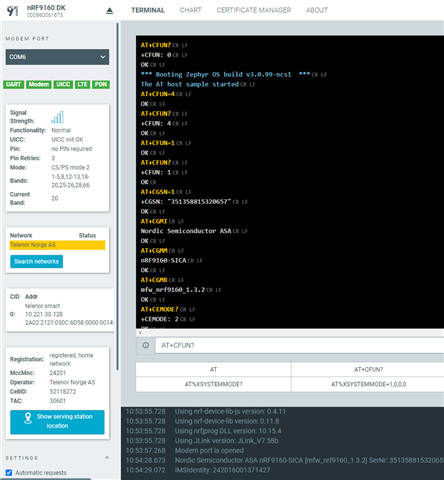Open the About tab
The image size is (444, 480).
(317, 10)
